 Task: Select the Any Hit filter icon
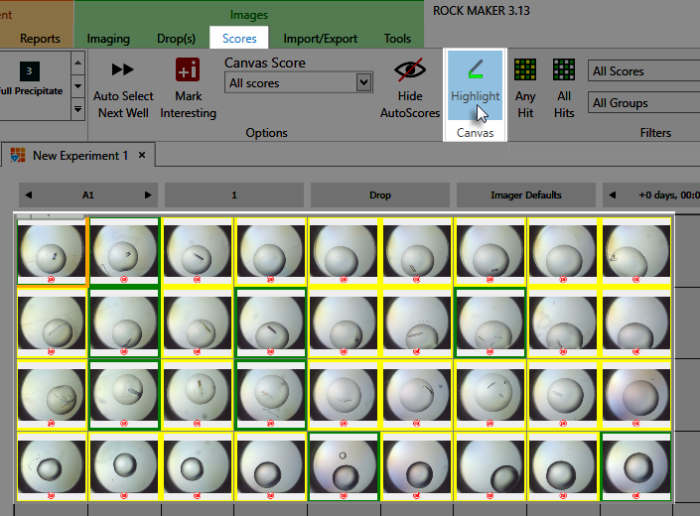[525, 70]
